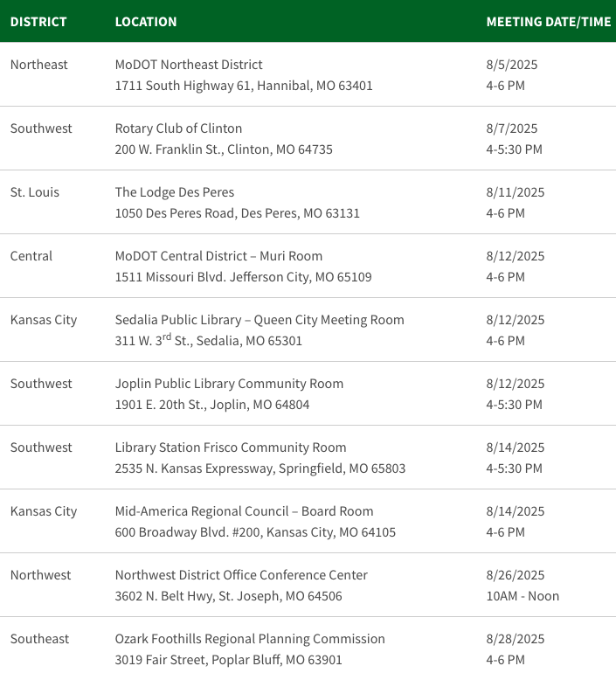Select Joplin Public Library Community Room
This screenshot has width=616, height=673.
click(229, 384)
